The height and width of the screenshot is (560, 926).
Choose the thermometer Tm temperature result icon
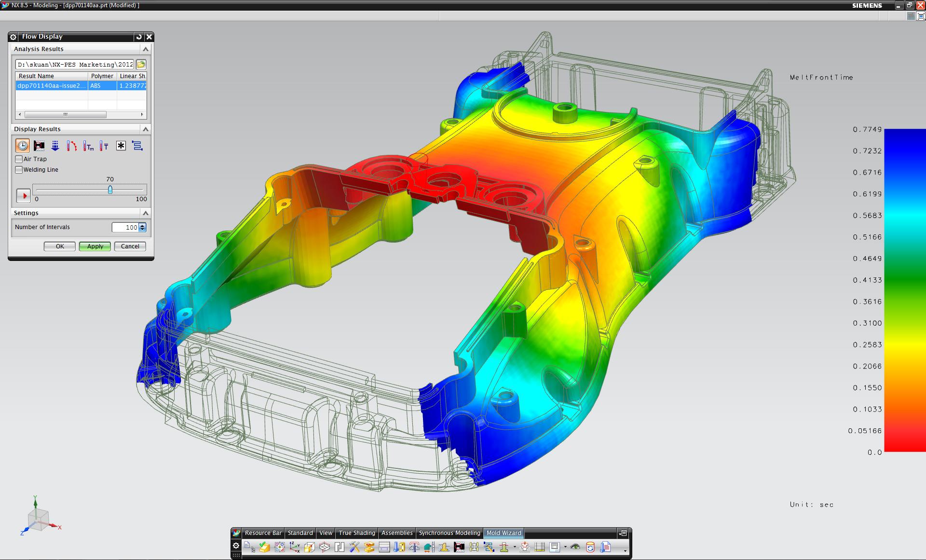88,146
